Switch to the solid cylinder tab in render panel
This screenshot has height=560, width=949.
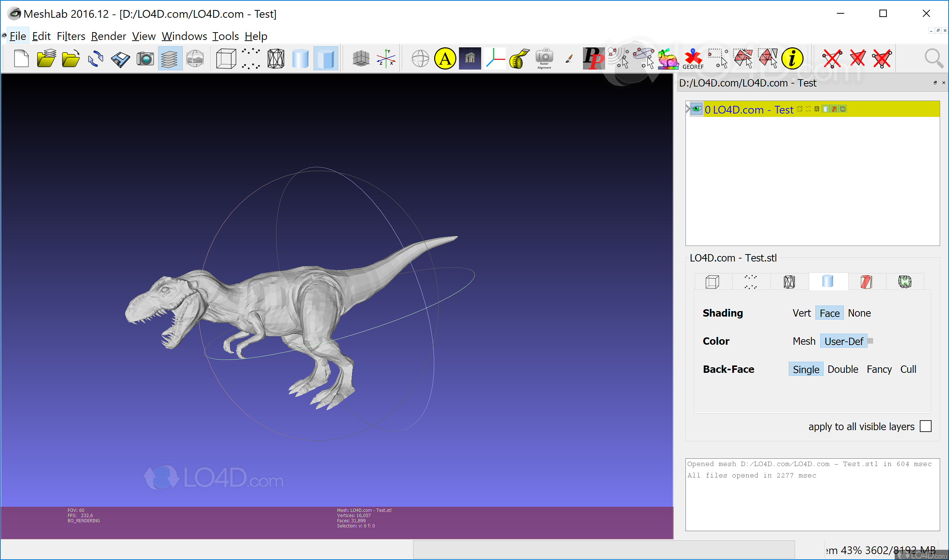tap(828, 281)
